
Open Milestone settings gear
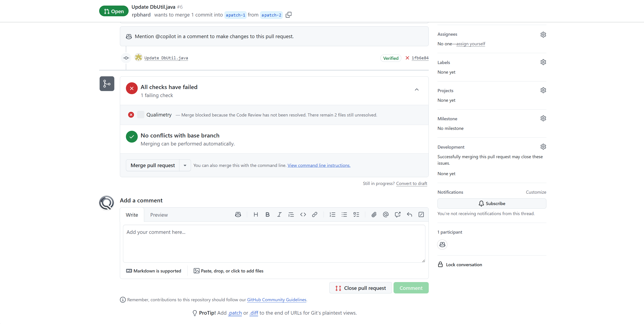(543, 118)
